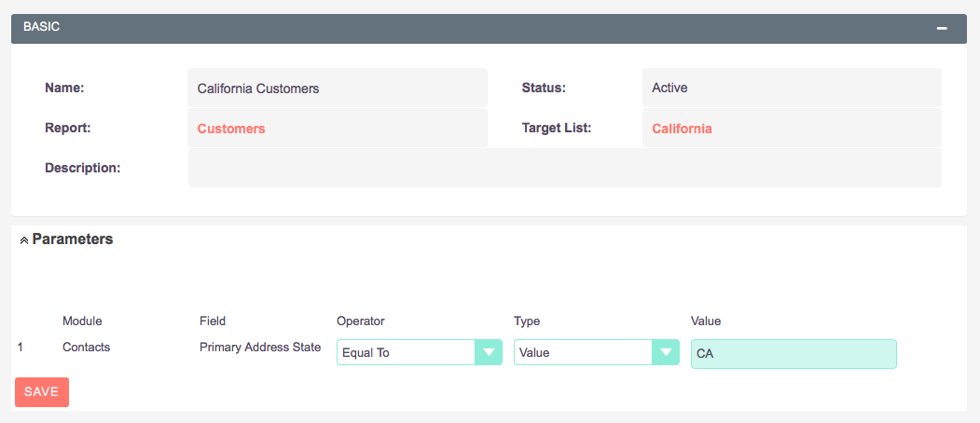
Task: Click the CA value input field
Action: pyautogui.click(x=794, y=354)
